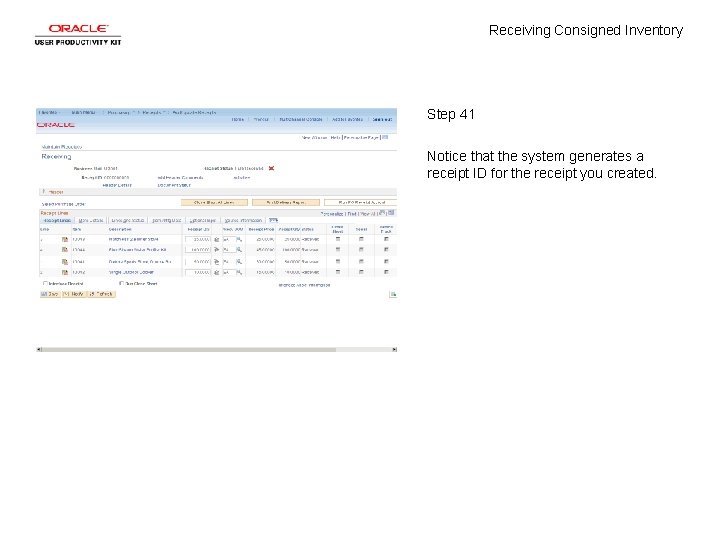Viewport: 720px width, 540px height.
Task: Open Receipts breadcrumb menu
Action: 152,112
